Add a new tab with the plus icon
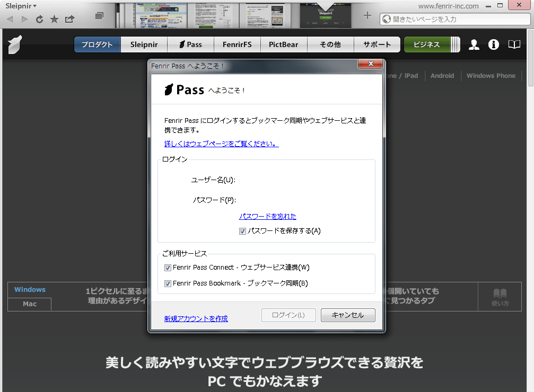 pos(367,15)
